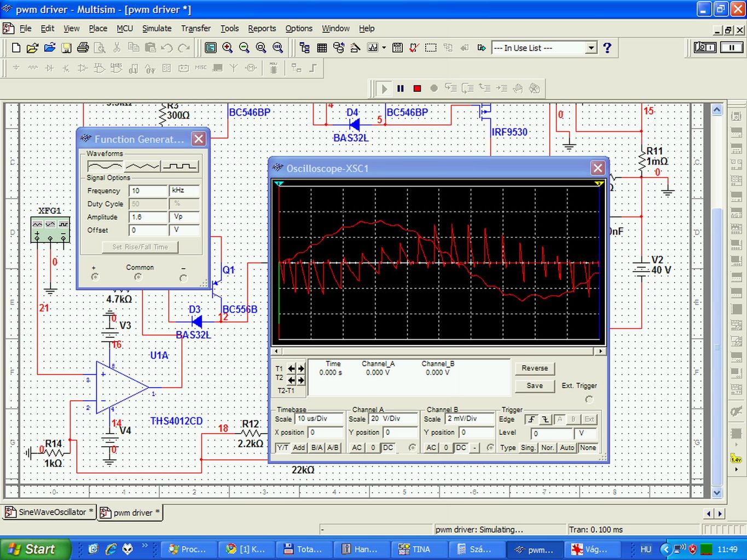Set Channel A coupling to AC
The image size is (747, 560).
(x=357, y=447)
